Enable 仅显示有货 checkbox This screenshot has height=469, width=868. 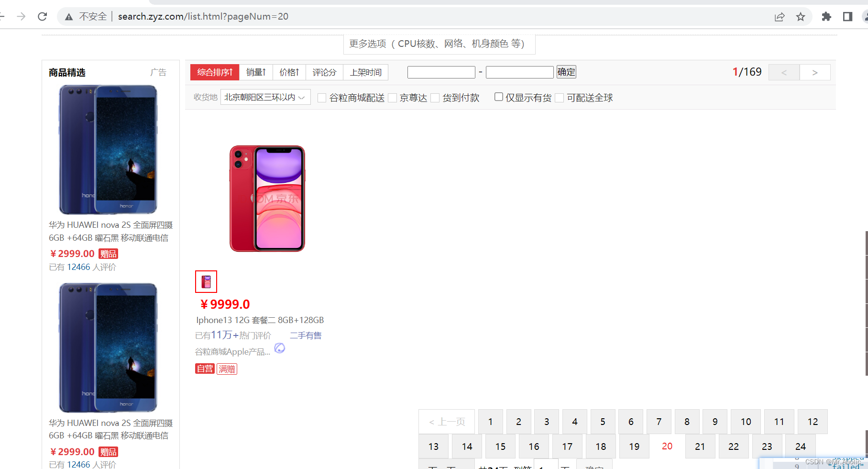coord(498,97)
